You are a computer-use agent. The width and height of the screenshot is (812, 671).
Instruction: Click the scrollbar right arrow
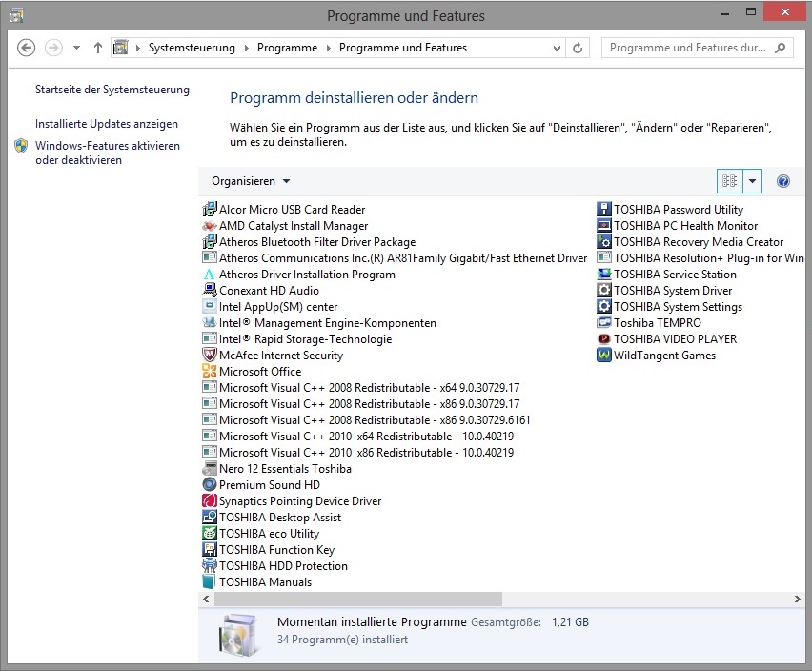click(x=798, y=599)
